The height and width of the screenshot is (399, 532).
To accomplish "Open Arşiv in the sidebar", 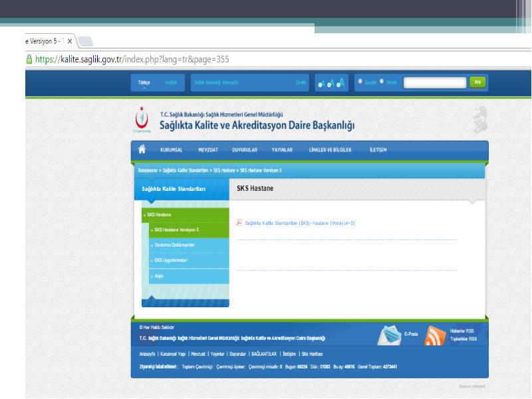I will pos(189,276).
